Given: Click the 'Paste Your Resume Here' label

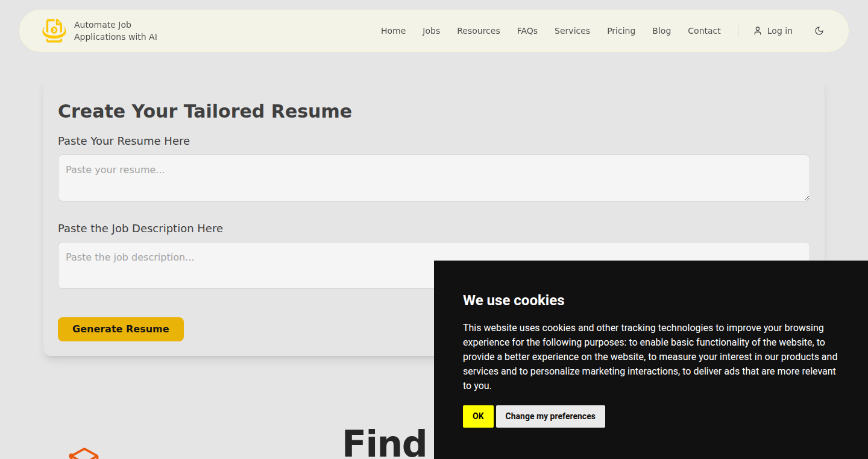Looking at the screenshot, I should [x=124, y=141].
